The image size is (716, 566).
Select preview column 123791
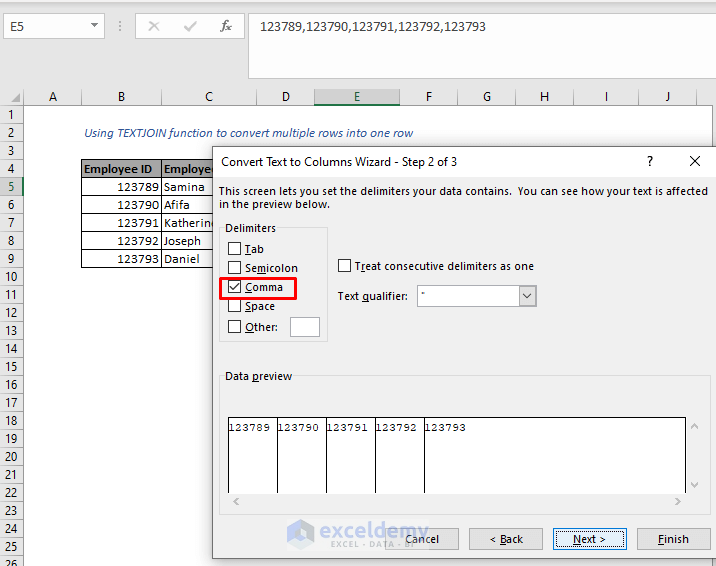click(x=351, y=455)
